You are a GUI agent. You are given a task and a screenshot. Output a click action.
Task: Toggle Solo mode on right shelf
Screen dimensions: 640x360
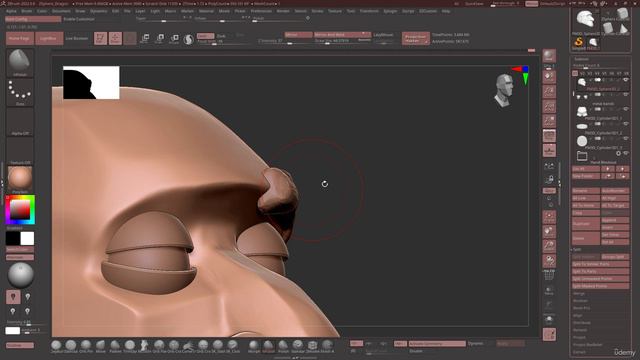tap(549, 319)
